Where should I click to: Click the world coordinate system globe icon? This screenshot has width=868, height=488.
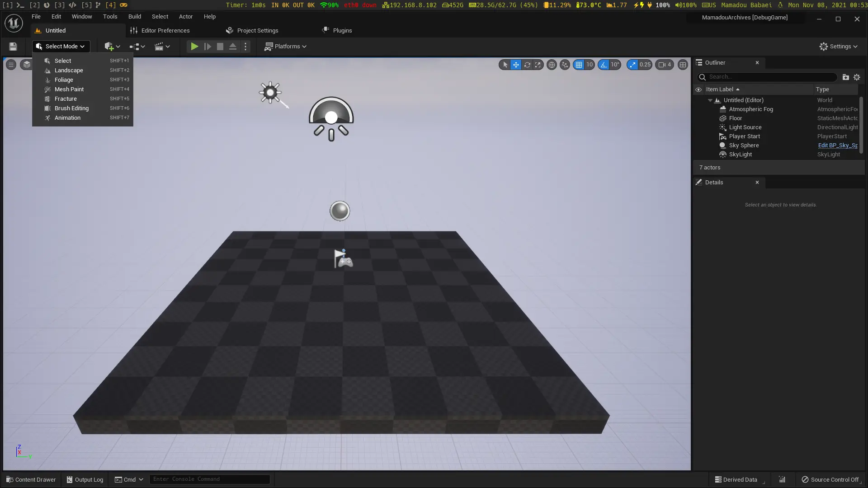552,65
